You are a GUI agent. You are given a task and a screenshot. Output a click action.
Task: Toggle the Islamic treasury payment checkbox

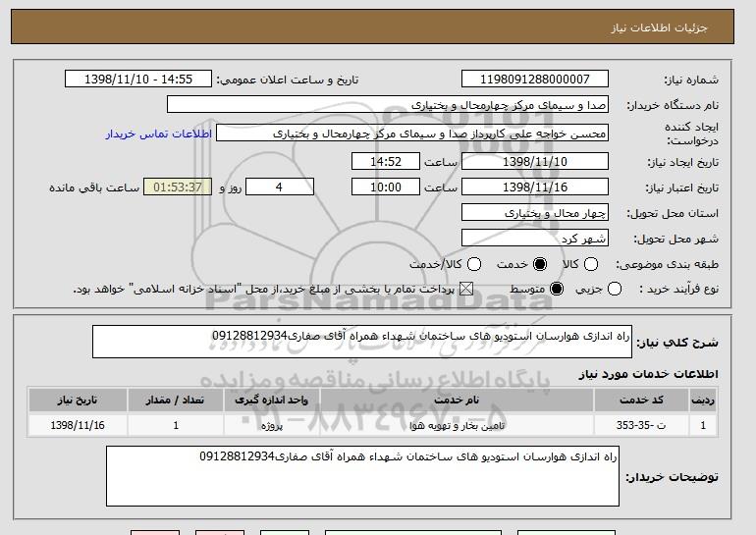click(x=465, y=289)
